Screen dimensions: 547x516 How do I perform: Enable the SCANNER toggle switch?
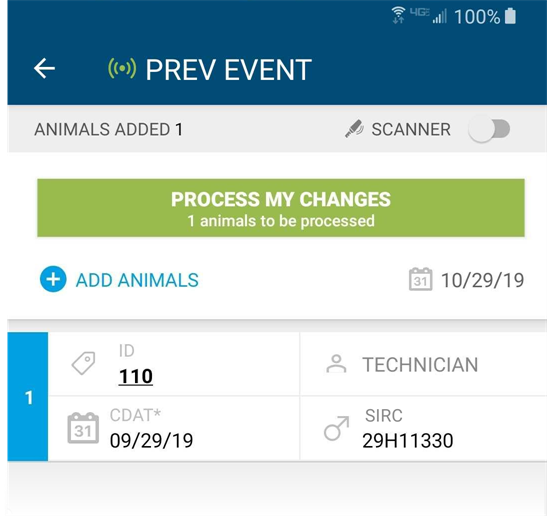(489, 129)
